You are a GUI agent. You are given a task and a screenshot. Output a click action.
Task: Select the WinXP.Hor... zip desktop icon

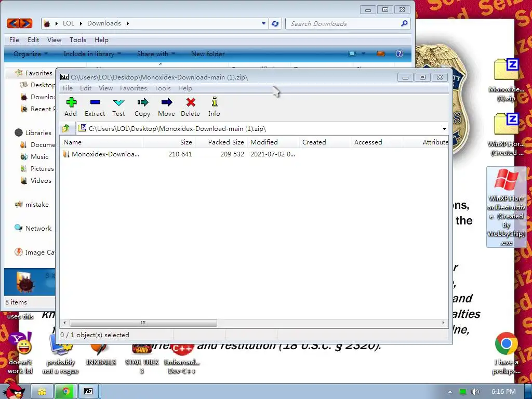coord(506,135)
